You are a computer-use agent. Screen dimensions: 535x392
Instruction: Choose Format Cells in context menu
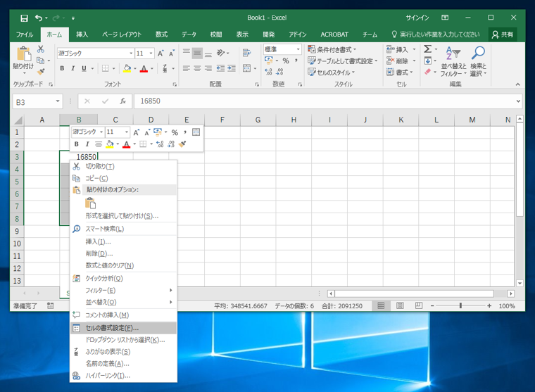point(123,328)
